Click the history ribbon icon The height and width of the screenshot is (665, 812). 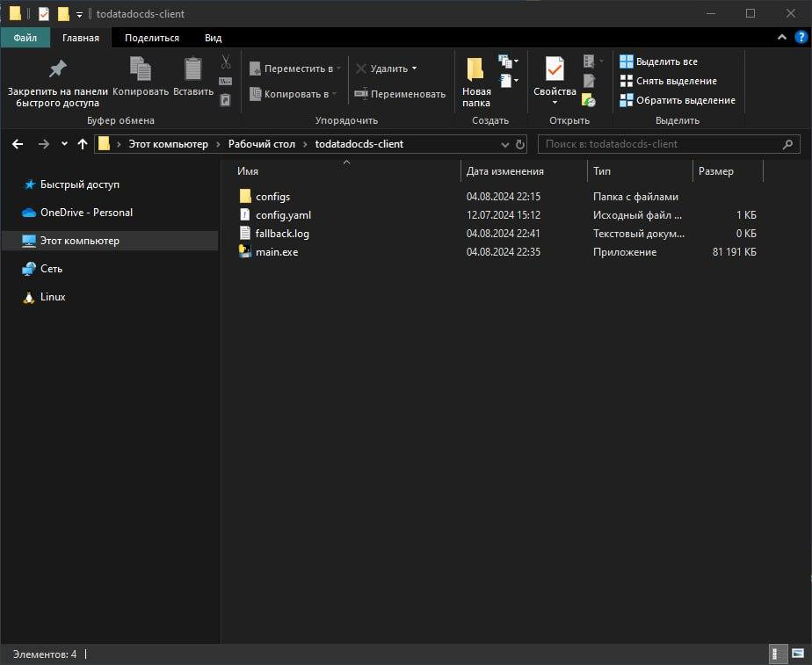[589, 100]
